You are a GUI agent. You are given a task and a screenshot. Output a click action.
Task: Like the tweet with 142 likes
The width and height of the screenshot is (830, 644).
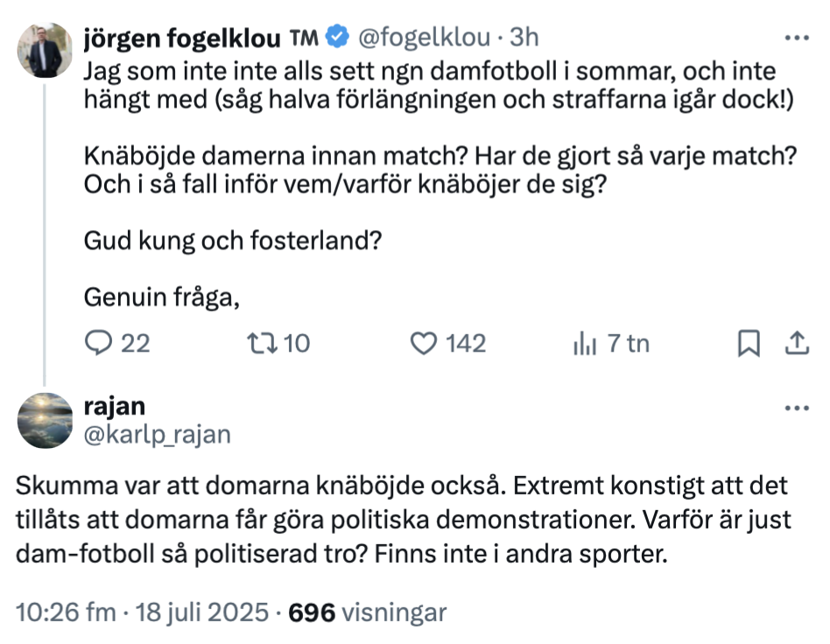[x=425, y=344]
